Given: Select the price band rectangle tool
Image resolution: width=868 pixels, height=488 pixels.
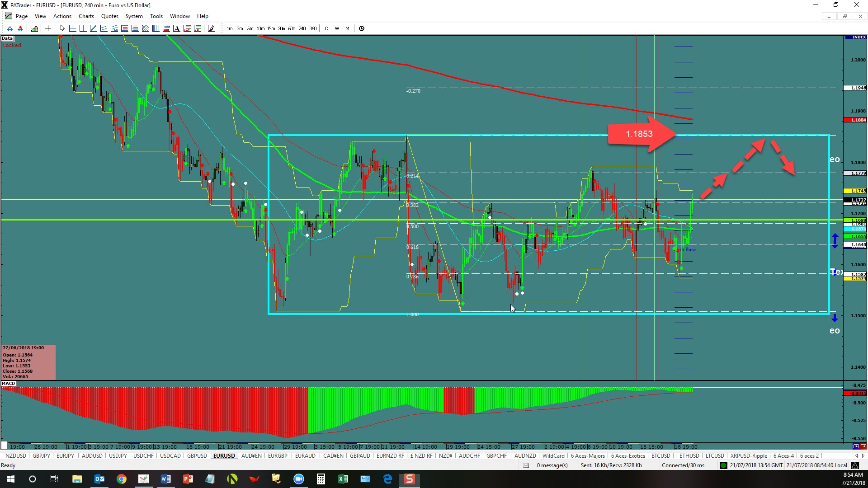Looking at the screenshot, I should [166, 28].
